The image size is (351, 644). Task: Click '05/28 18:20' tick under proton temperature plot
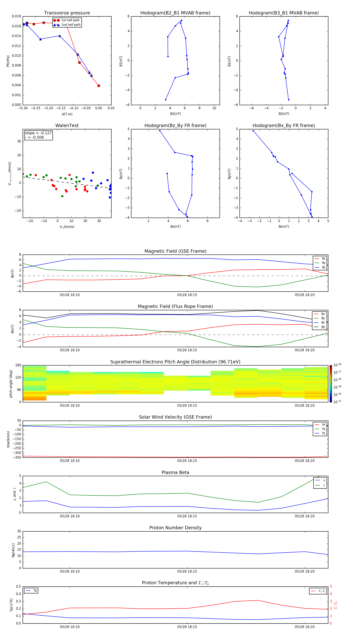305,627
